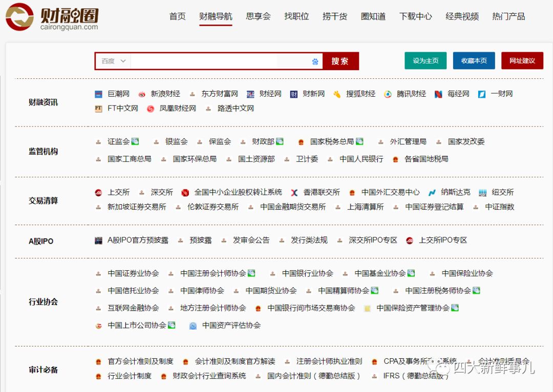Open the 中国证券业协会 link
Viewport: 553px width, 392px height.
point(133,273)
